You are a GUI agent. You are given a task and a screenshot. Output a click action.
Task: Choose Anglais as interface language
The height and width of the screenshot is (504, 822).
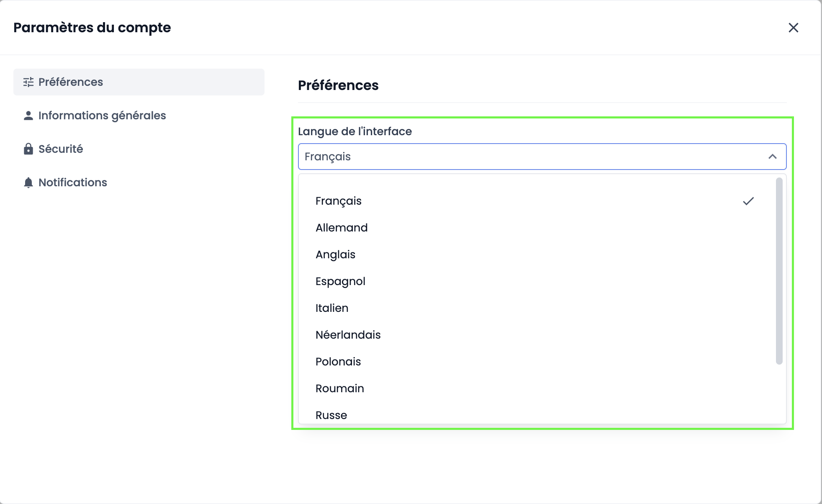coord(335,255)
